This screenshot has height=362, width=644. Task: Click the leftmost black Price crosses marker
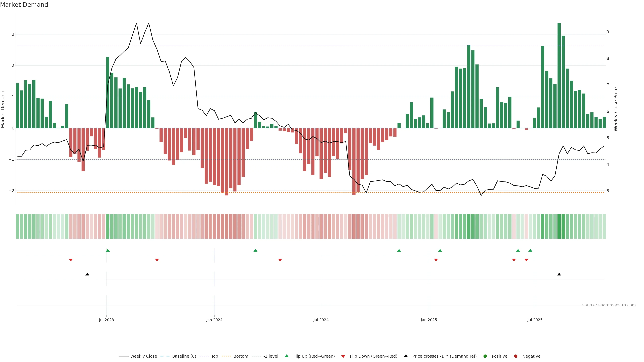pos(87,274)
